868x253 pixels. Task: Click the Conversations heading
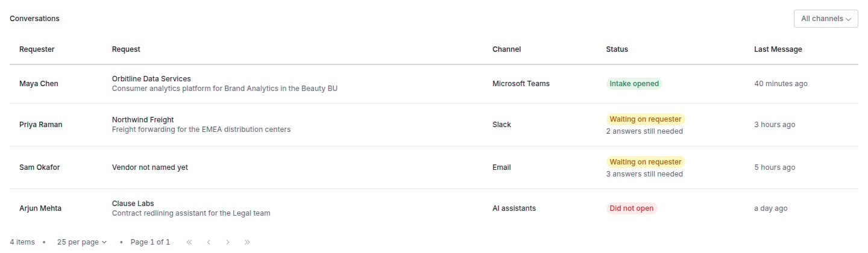tap(34, 19)
